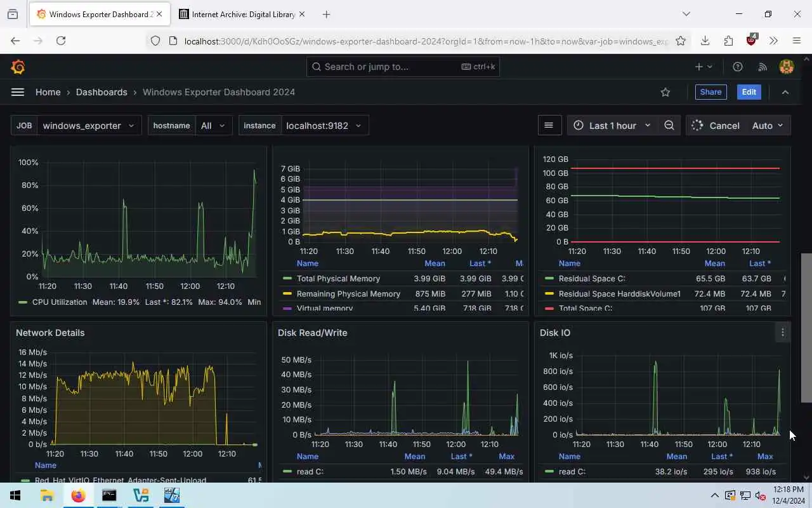812x508 pixels.
Task: Expand the Last 1 hour time picker
Action: coord(612,126)
